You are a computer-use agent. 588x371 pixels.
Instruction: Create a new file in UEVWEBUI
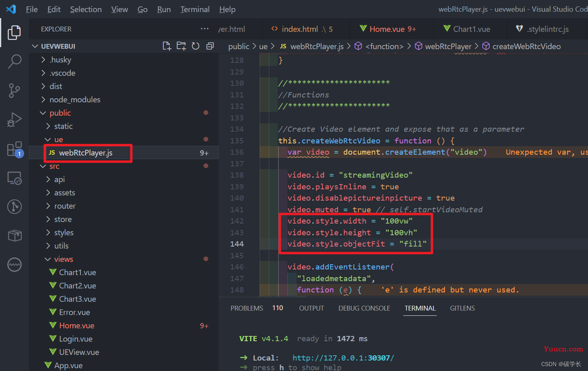click(167, 46)
